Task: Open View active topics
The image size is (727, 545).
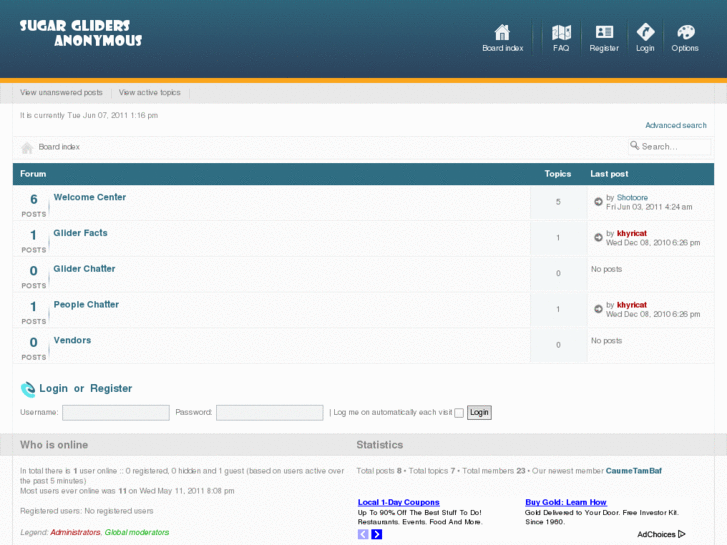Action: point(149,92)
